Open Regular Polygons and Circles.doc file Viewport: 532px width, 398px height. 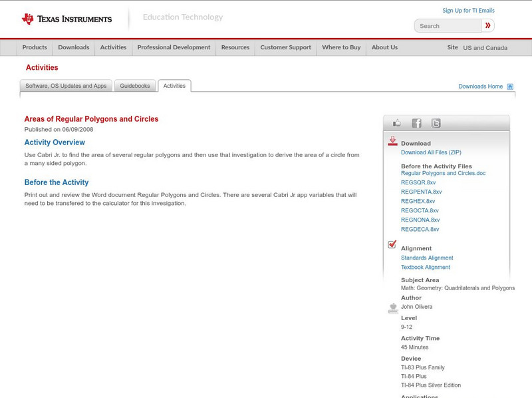click(443, 173)
